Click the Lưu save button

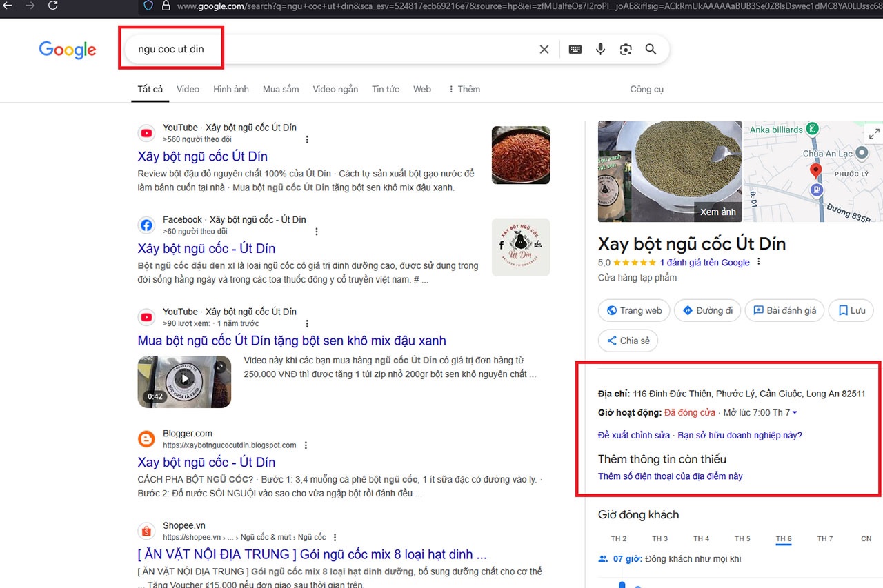851,310
